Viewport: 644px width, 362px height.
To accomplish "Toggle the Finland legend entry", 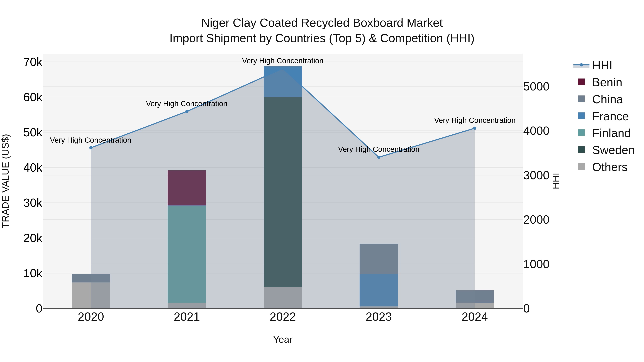I will point(604,133).
